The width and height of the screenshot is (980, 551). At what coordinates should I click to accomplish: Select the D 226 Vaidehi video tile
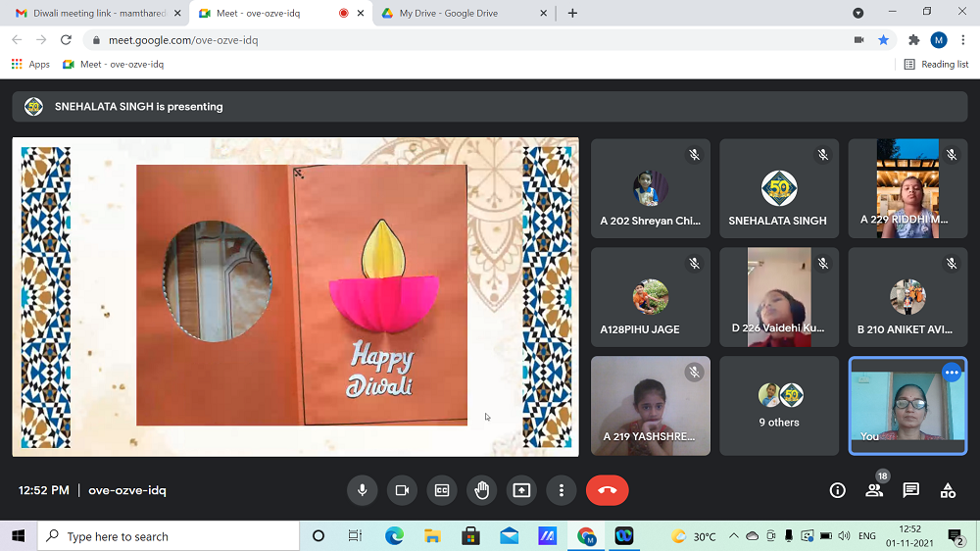point(779,296)
